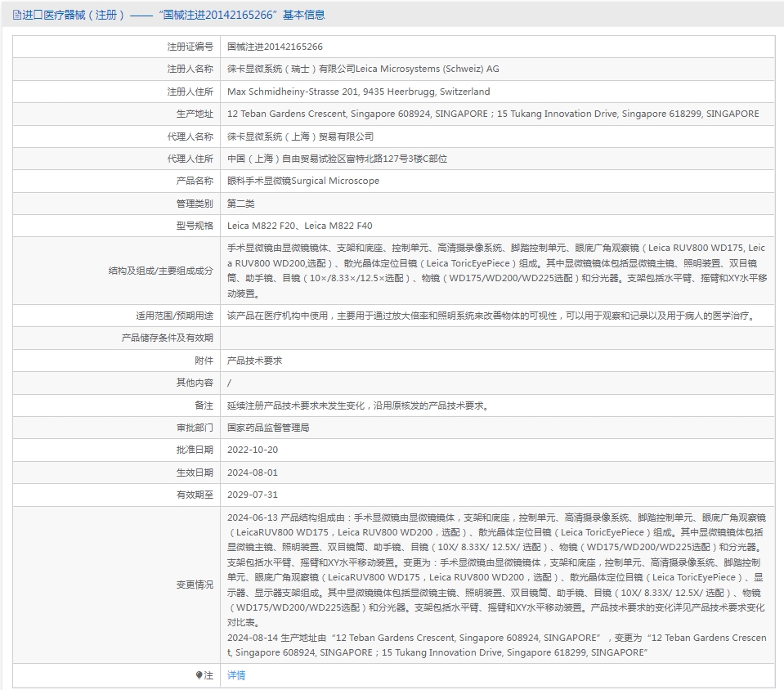The height and width of the screenshot is (690, 784).
Task: Click the note bullet icon beside 注
Action: tap(199, 675)
